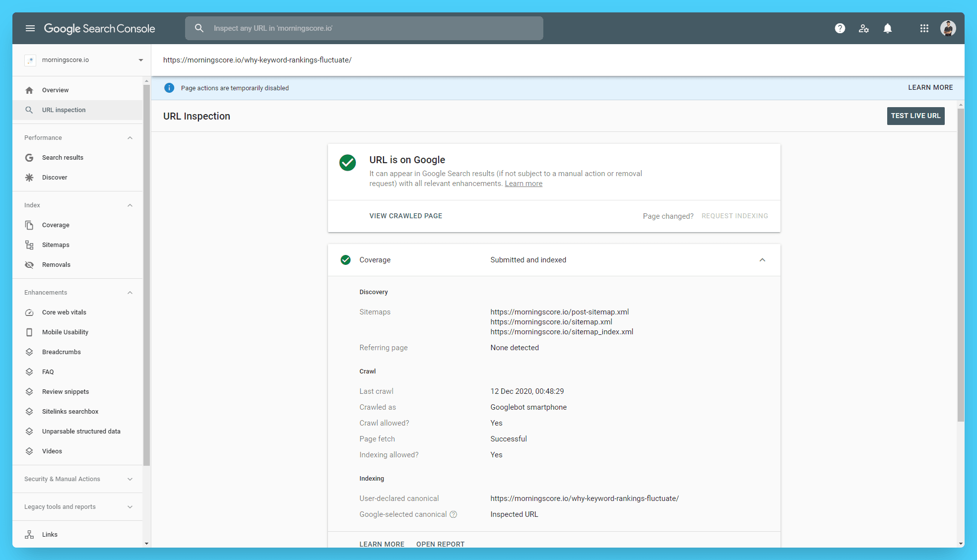Screen dimensions: 977x560
Task: Click LEARN MORE in the blue banner
Action: [x=930, y=88]
